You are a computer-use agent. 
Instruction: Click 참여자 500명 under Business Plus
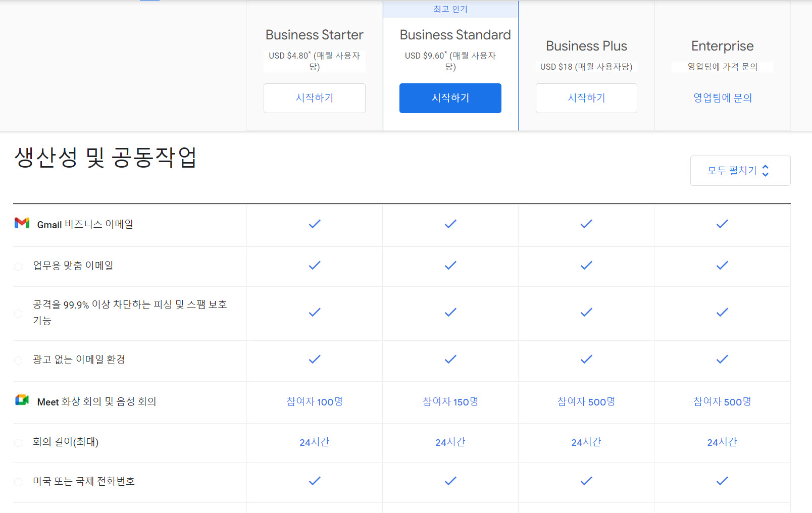[x=586, y=401]
